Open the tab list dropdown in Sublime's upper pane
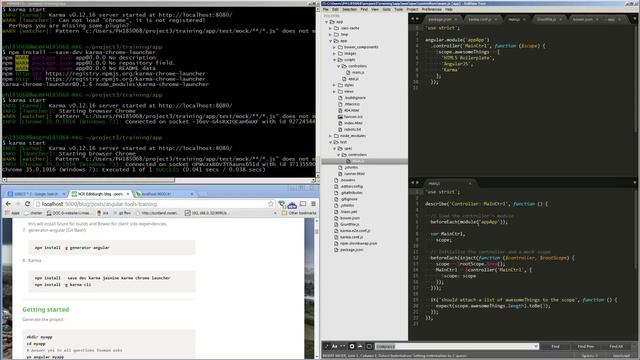 point(635,19)
